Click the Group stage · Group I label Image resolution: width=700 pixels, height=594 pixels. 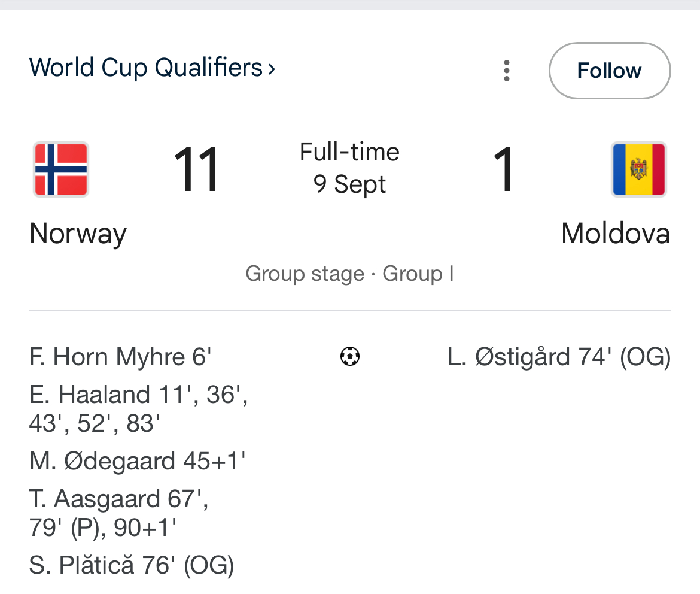coord(349,274)
